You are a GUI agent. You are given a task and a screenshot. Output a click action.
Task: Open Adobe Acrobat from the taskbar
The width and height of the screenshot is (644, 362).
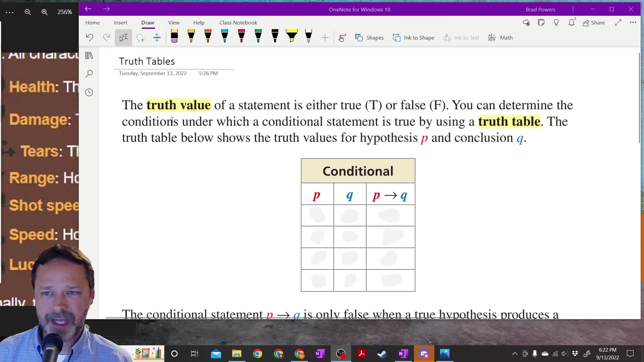[x=362, y=354]
